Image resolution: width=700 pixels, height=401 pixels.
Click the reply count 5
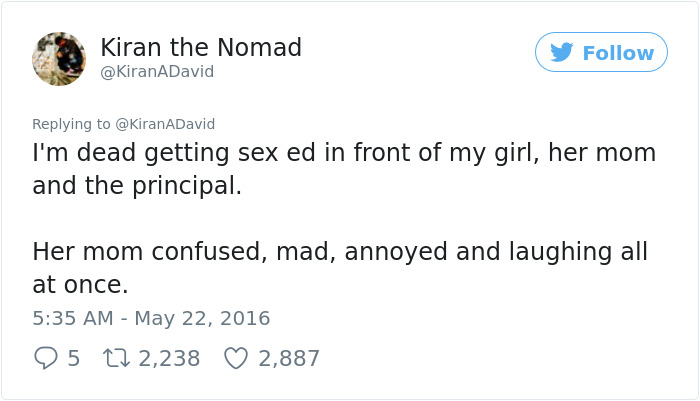tap(73, 357)
